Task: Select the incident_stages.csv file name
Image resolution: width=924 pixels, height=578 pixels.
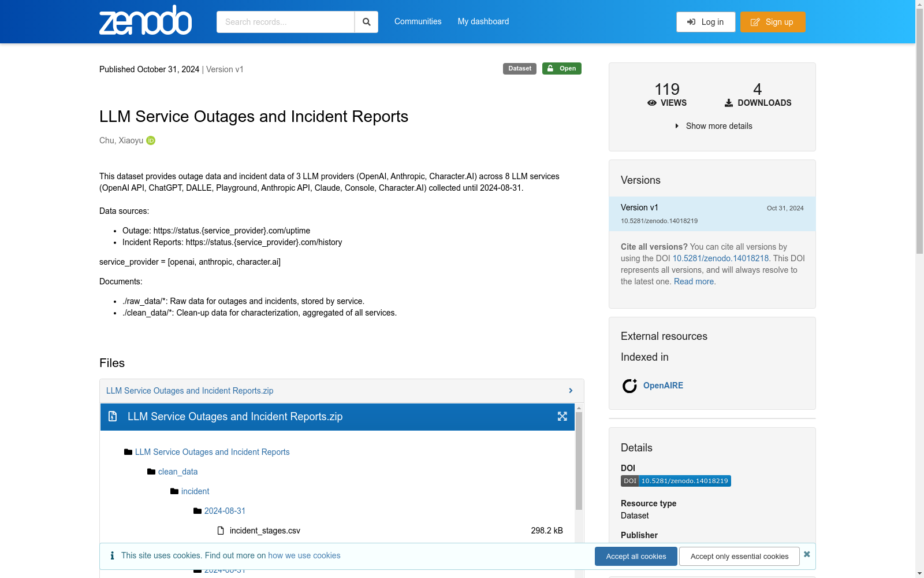Action: coord(265,531)
